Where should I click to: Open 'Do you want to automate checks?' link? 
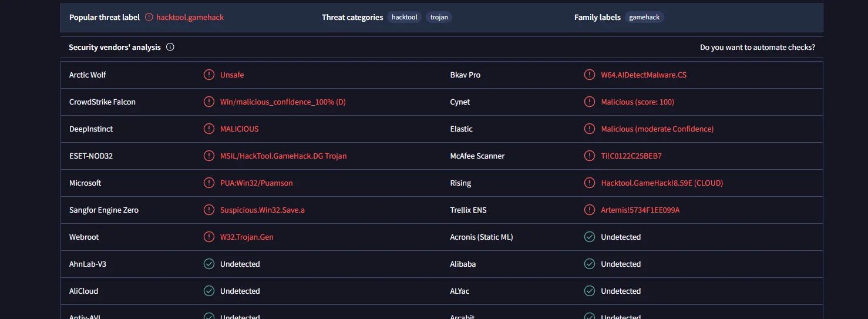757,48
